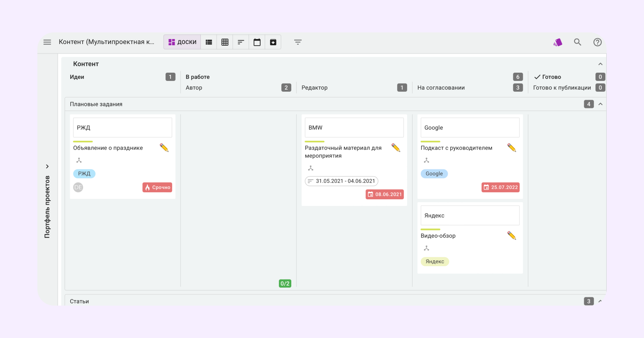The image size is (644, 338).
Task: Click the На согласовании subcolumn header
Action: (x=441, y=88)
